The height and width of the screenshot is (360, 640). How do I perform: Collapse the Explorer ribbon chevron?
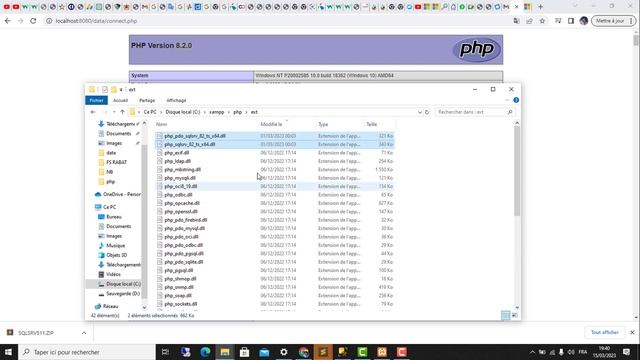coord(507,100)
